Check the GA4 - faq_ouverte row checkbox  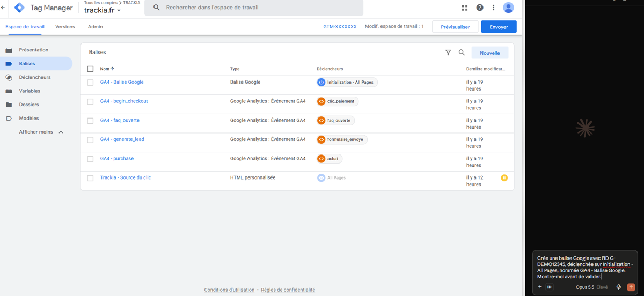[90, 121]
